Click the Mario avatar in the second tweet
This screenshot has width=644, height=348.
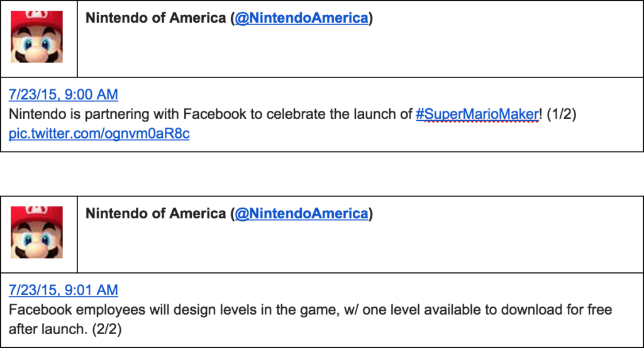pos(36,232)
